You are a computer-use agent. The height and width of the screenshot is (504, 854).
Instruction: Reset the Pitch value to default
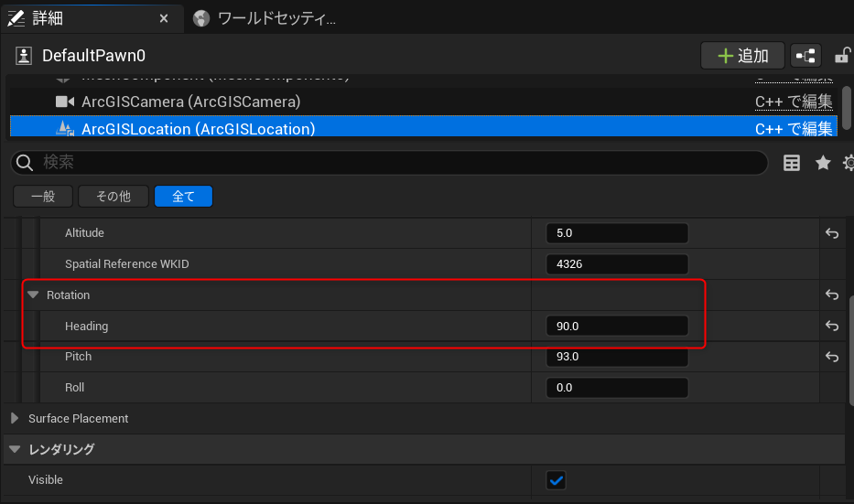(832, 357)
